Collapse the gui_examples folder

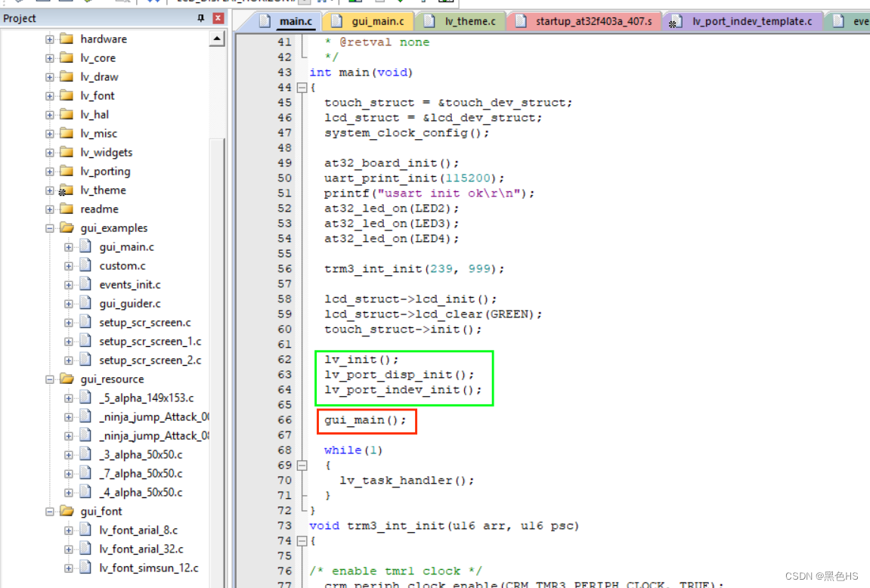click(x=48, y=227)
